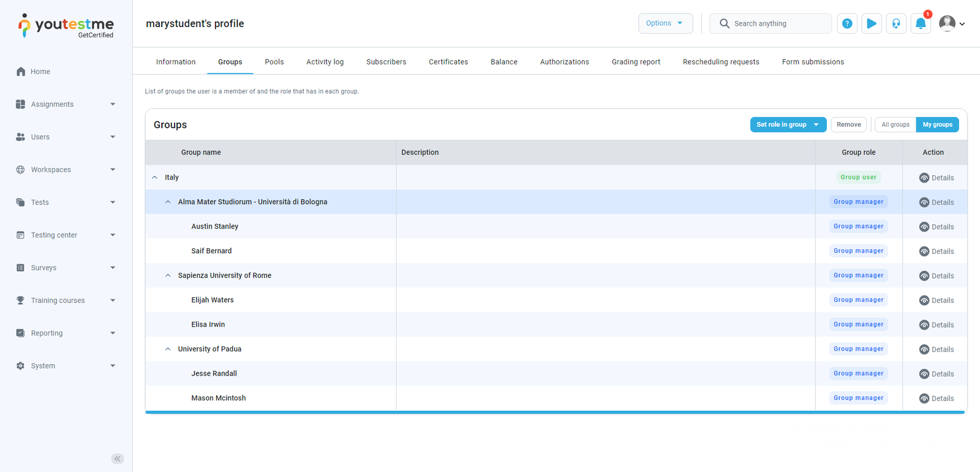The width and height of the screenshot is (980, 472).
Task: Open the headset support icon
Action: (896, 24)
